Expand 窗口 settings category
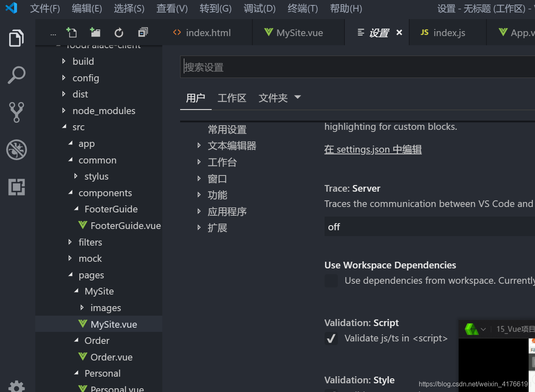535x392 pixels. tap(199, 179)
